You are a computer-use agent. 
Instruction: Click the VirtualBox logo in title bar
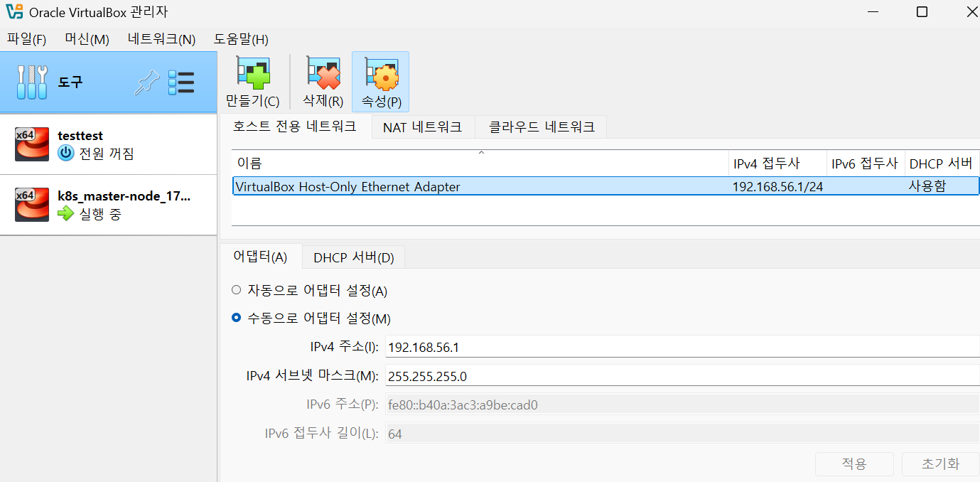coord(14,12)
